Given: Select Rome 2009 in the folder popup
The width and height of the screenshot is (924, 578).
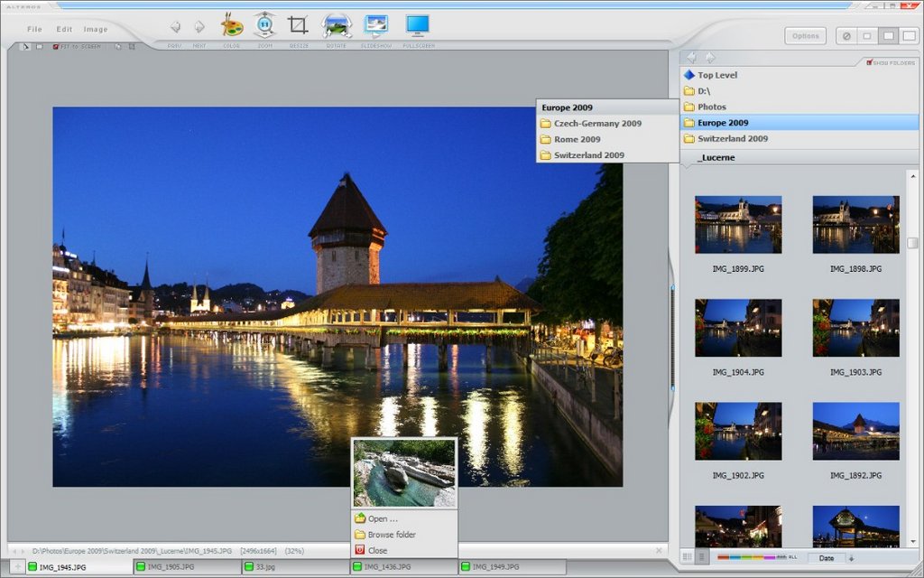Looking at the screenshot, I should point(577,140).
